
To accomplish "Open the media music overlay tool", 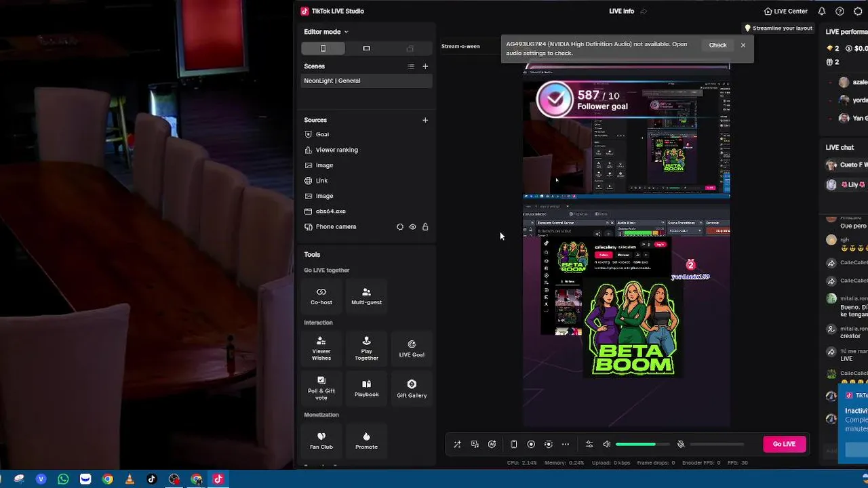I will 475,445.
